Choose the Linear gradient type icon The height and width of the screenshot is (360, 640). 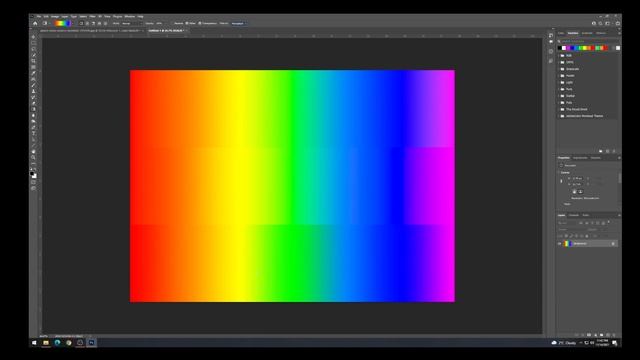[x=81, y=23]
